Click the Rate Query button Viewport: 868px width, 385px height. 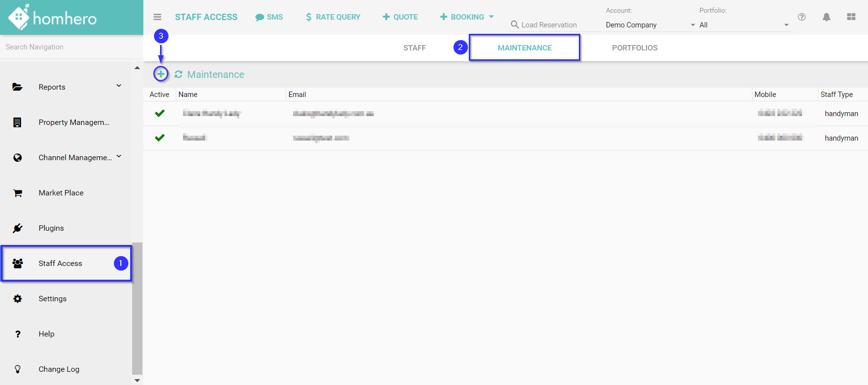[x=333, y=17]
